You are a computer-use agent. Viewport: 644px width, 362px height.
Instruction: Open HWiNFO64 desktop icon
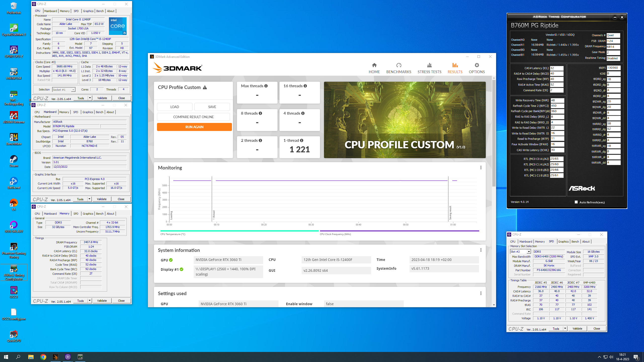(x=14, y=73)
